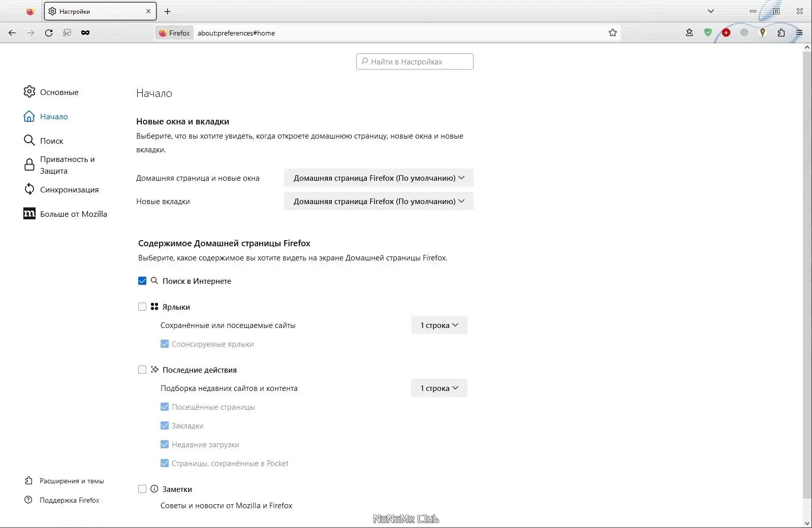Click the Firefox logo left of the Настройки tab
Viewport: 812px width, 528px height.
[30, 11]
